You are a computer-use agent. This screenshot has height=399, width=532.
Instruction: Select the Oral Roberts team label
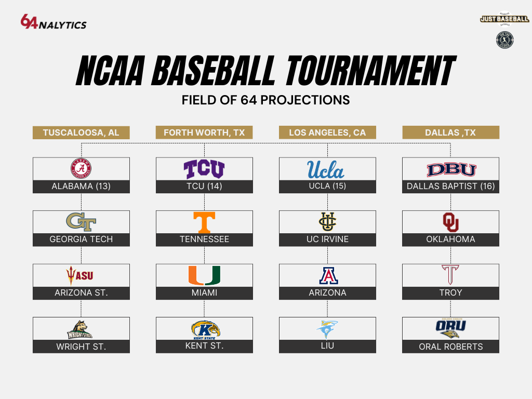point(450,347)
